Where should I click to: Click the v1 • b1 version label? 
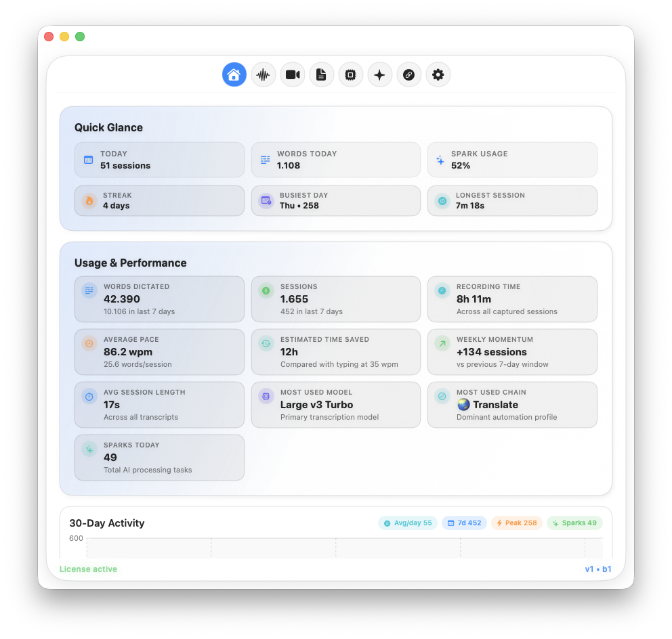pos(598,569)
